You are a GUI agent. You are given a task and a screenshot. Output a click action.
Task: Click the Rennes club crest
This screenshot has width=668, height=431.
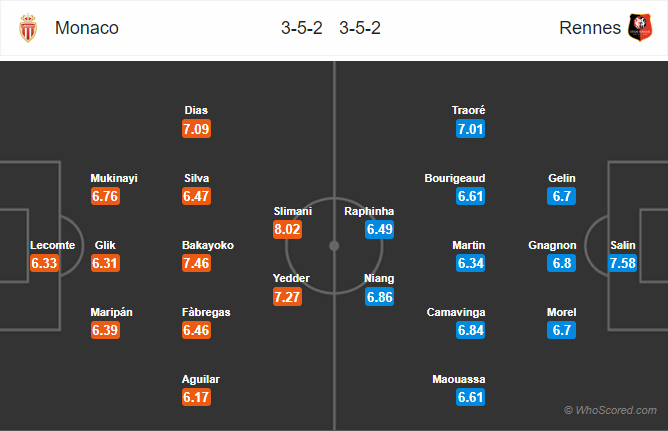[638, 29]
